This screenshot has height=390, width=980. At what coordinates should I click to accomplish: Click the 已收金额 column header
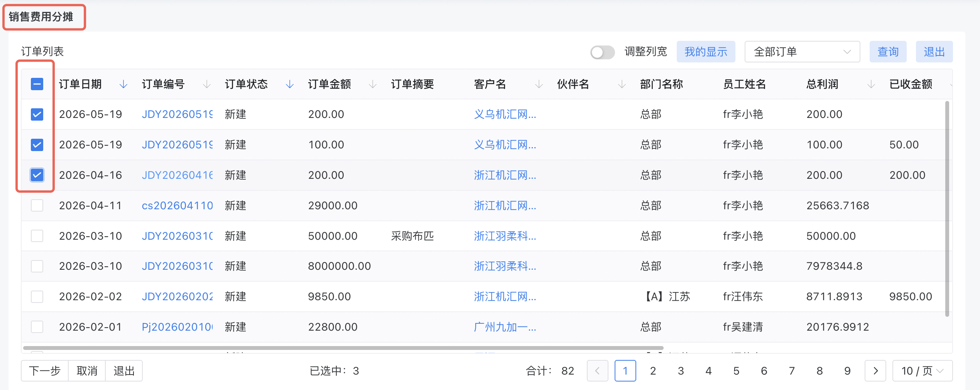click(911, 84)
